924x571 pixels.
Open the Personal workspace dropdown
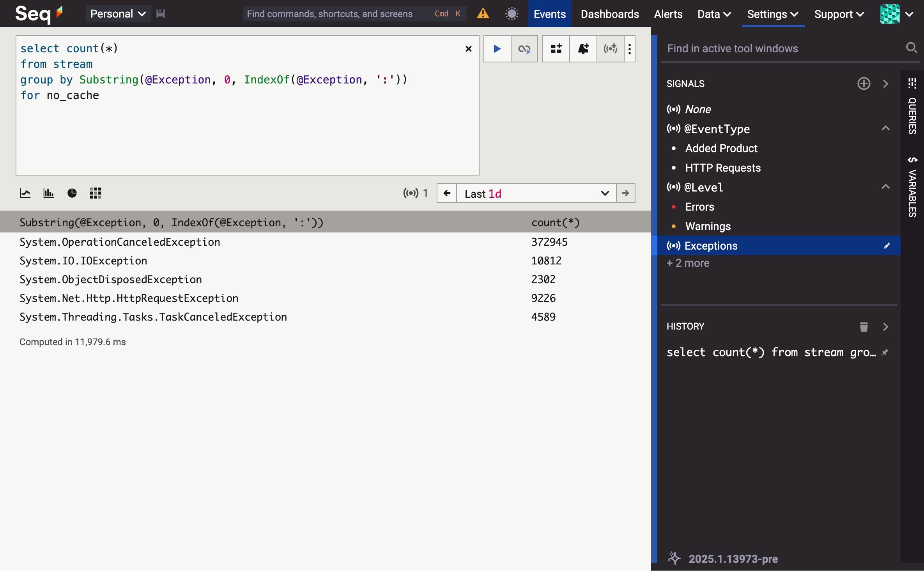pos(118,14)
